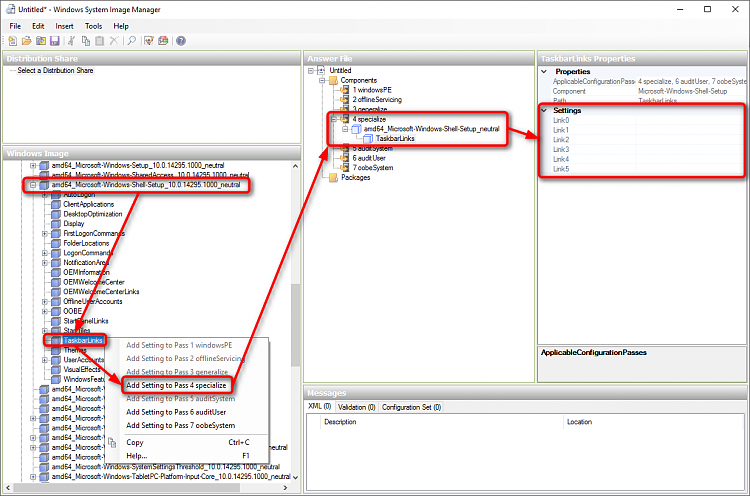The height and width of the screenshot is (496, 750).
Task: Switch to the XML (0) messages tab
Action: (320, 407)
